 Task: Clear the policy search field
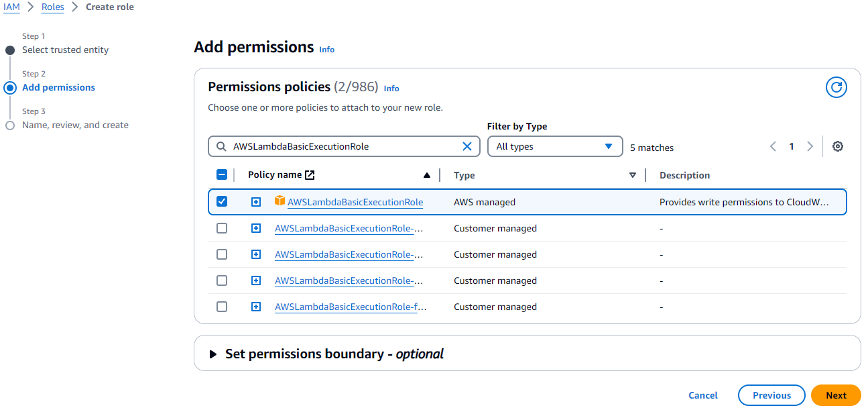[x=467, y=147]
